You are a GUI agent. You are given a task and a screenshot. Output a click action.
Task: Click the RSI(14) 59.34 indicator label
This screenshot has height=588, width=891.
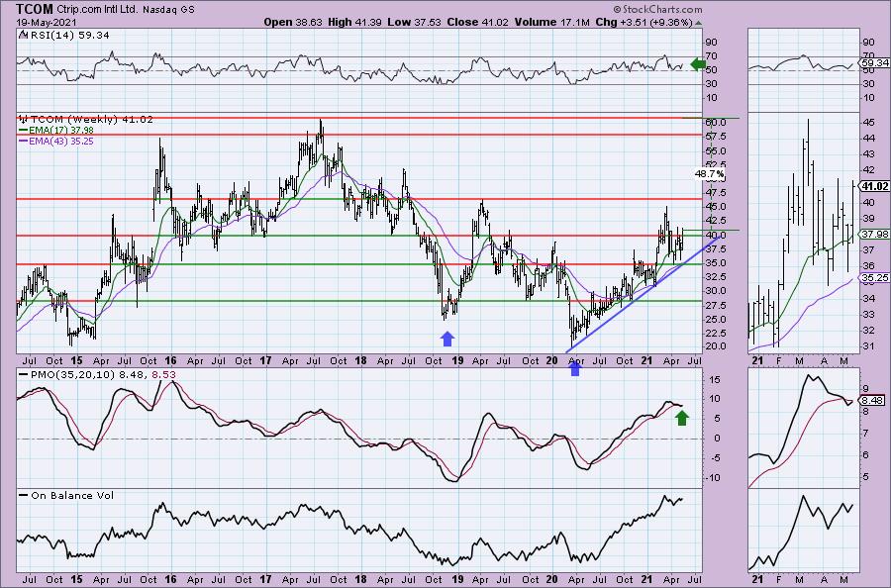(x=69, y=36)
